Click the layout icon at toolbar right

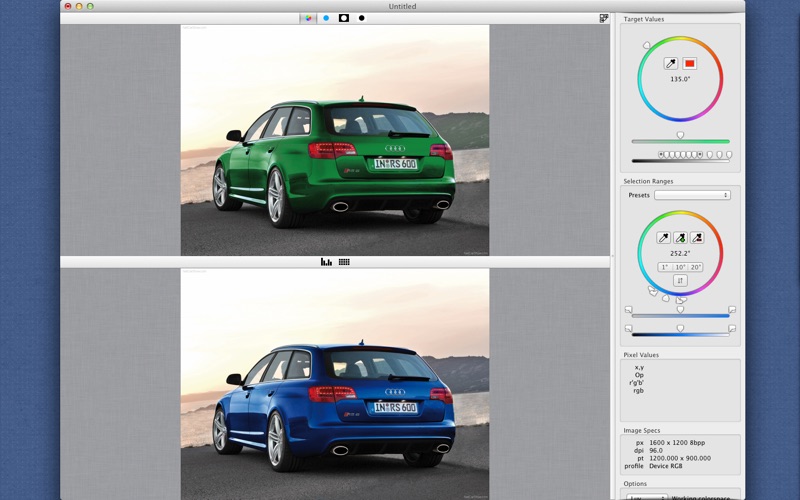604,18
